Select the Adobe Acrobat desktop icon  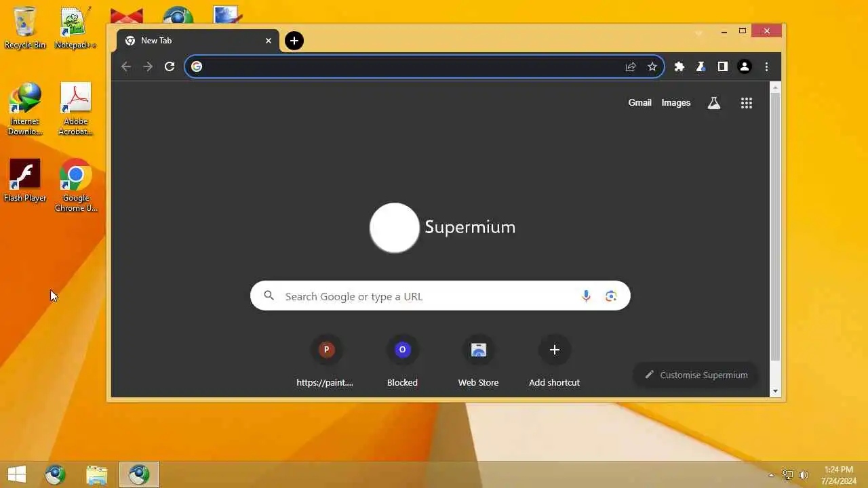point(75,108)
